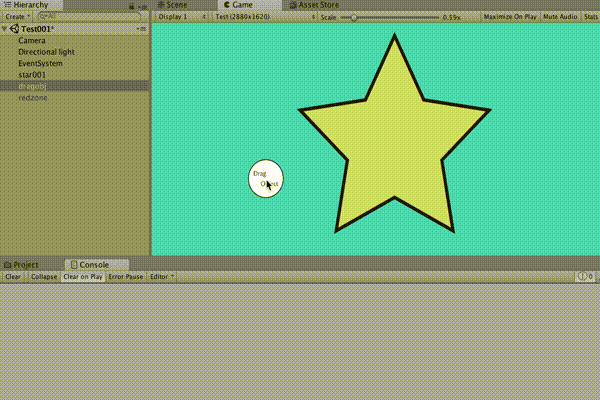
Task: Click the Hierarchy search field
Action: click(90, 17)
